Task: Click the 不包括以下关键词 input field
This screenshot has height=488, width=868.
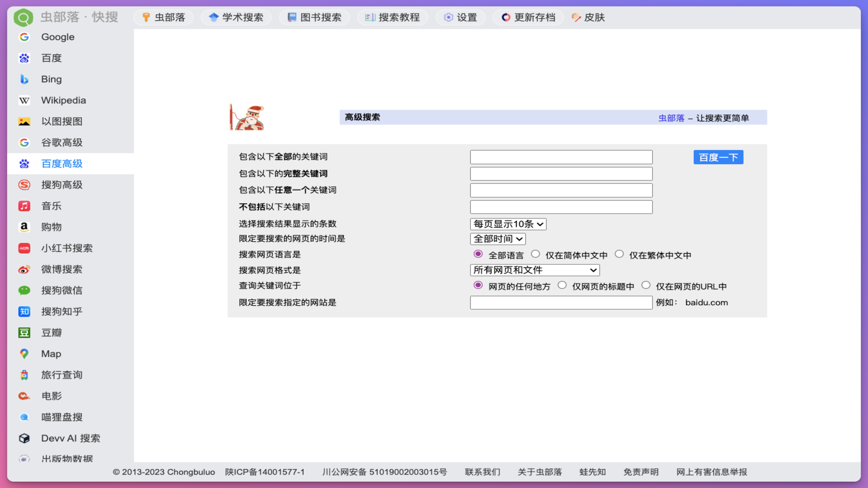Action: pos(561,207)
